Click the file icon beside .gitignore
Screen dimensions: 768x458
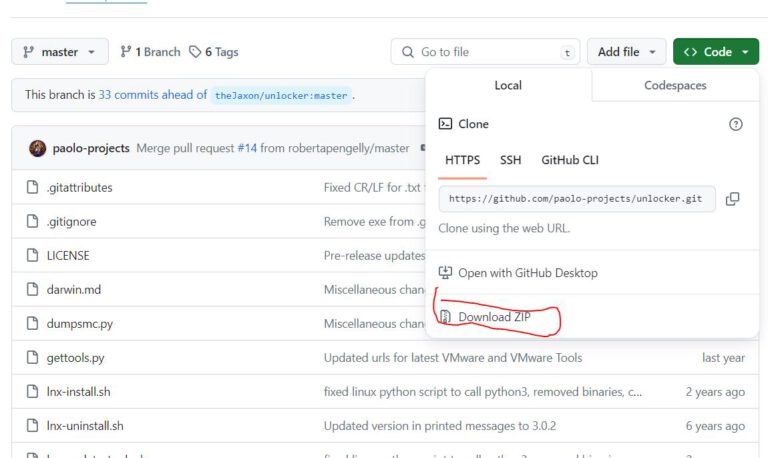pyautogui.click(x=32, y=221)
